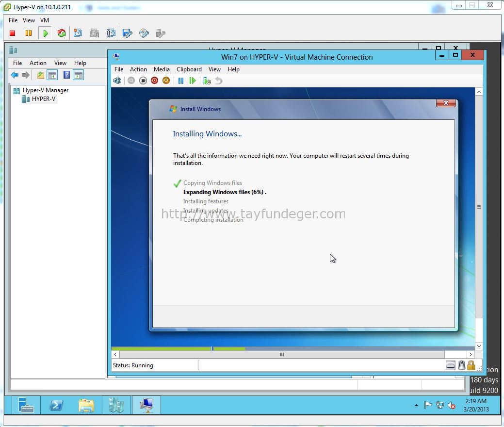Screen dimensions: 504x427
Task: Click the red Power Off button in the Hyper-V on 10.1.0.211 toolbar
Action: (x=13, y=33)
